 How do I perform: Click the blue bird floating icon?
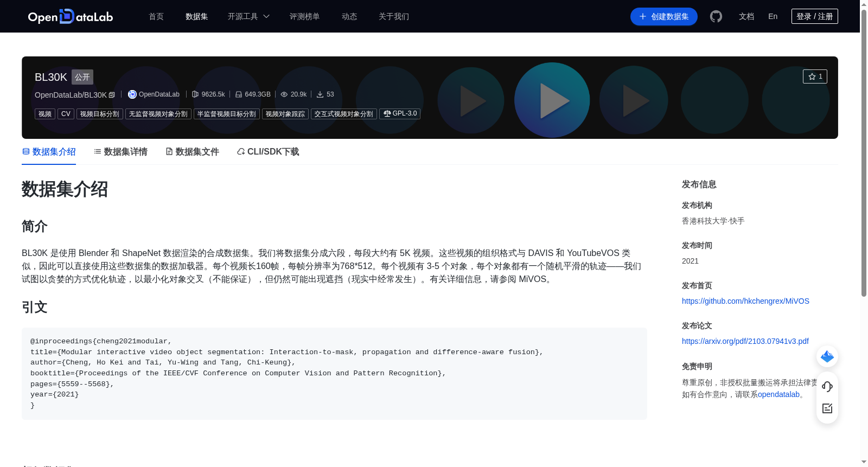tap(827, 356)
